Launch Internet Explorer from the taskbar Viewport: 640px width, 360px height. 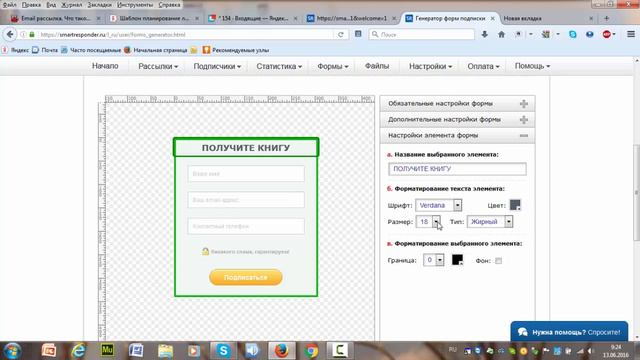[x=78, y=351]
